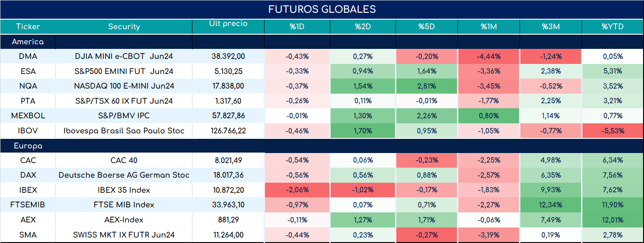Screen dimensions: 644x243
Task: Click the ESA price 5.130,25 cell
Action: [x=228, y=71]
